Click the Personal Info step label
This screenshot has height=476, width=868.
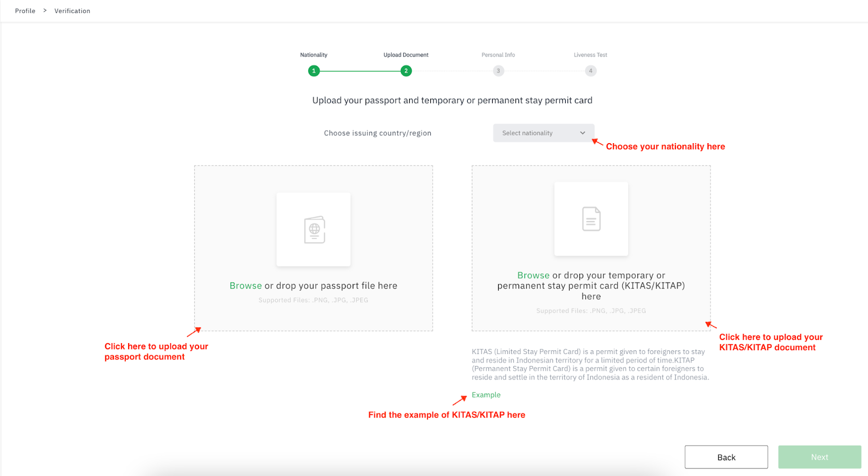pyautogui.click(x=498, y=55)
